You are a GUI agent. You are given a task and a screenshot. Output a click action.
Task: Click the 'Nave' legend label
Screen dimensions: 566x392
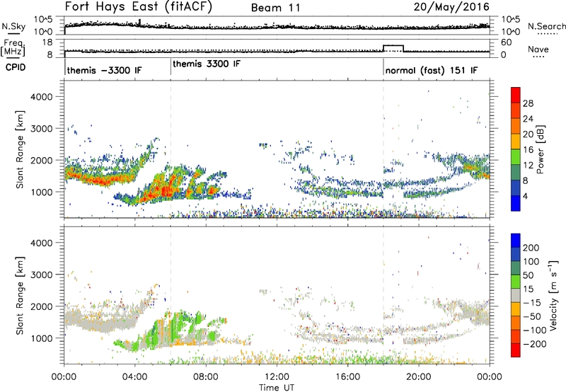[538, 49]
